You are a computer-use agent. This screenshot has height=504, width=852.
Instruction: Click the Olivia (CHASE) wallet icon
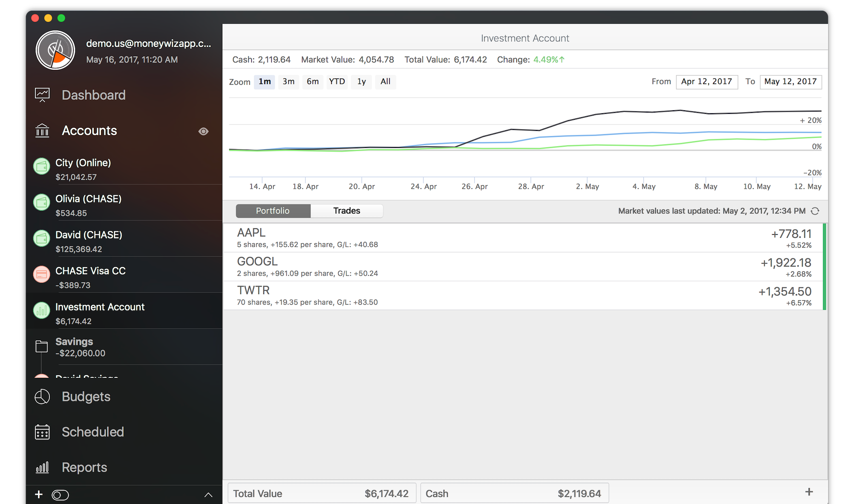[42, 203]
